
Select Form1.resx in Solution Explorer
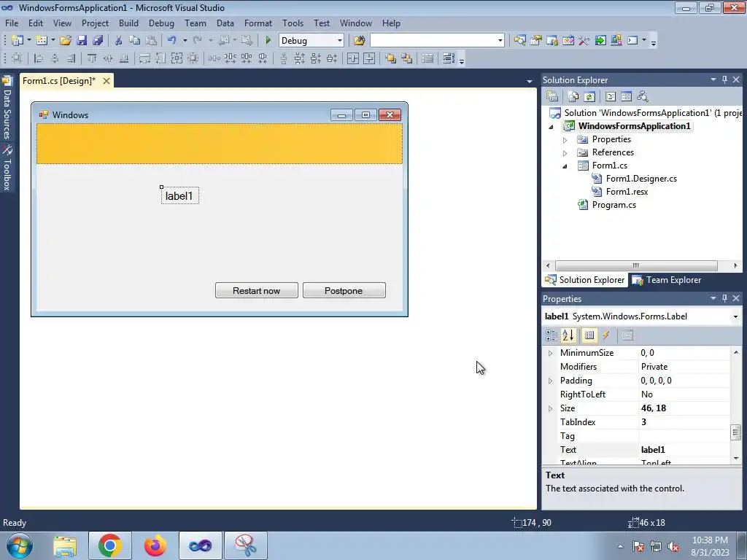tap(627, 192)
